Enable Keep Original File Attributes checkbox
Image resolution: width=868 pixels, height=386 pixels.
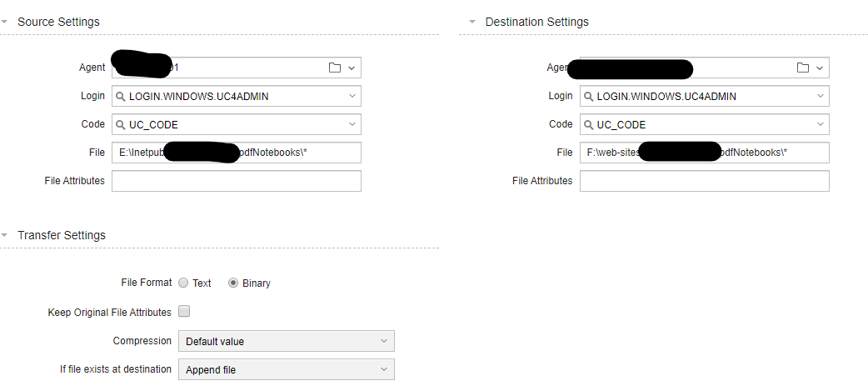184,311
